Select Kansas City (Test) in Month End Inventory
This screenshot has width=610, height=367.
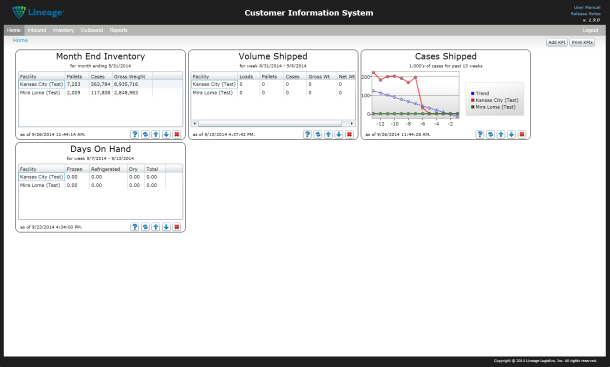pos(42,84)
